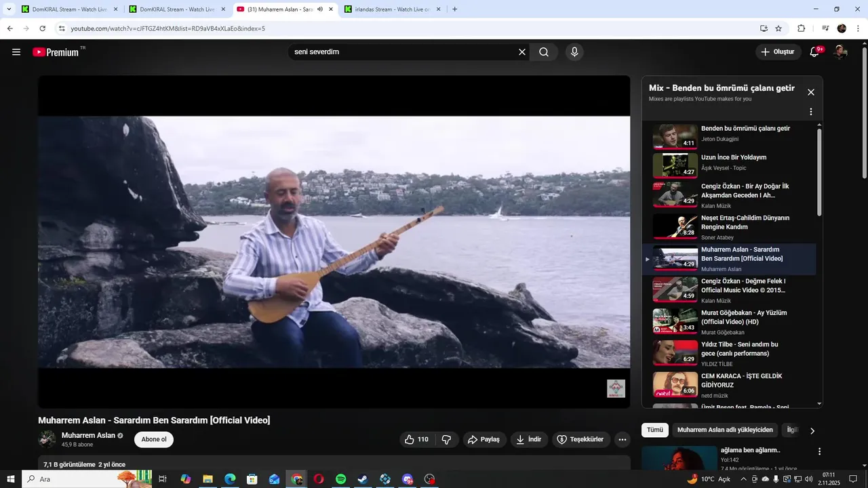Clear the search text with X
868x488 pixels.
tap(522, 52)
